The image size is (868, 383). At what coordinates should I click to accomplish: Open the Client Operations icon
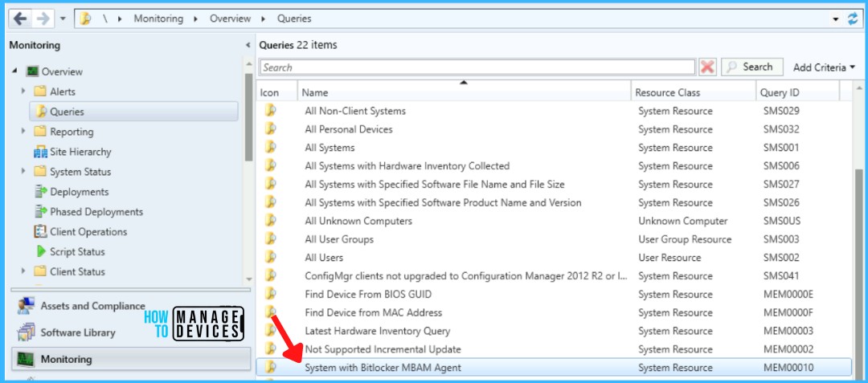40,231
